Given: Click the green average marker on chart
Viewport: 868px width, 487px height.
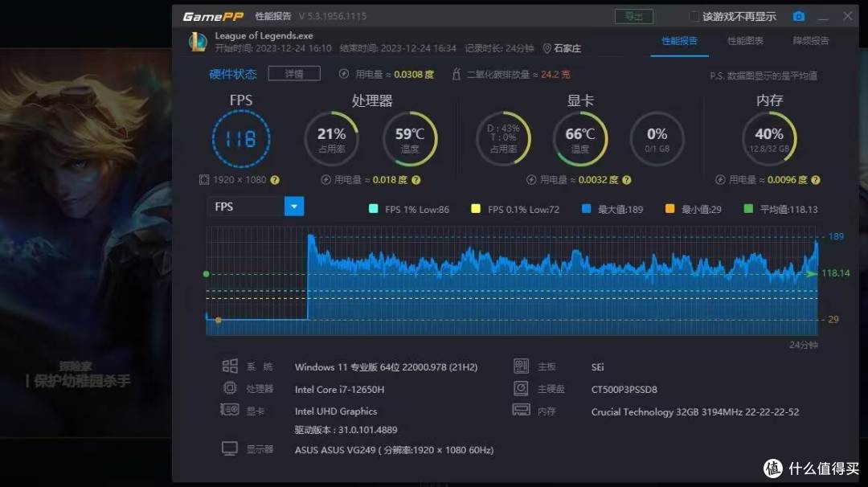Looking at the screenshot, I should (x=207, y=274).
